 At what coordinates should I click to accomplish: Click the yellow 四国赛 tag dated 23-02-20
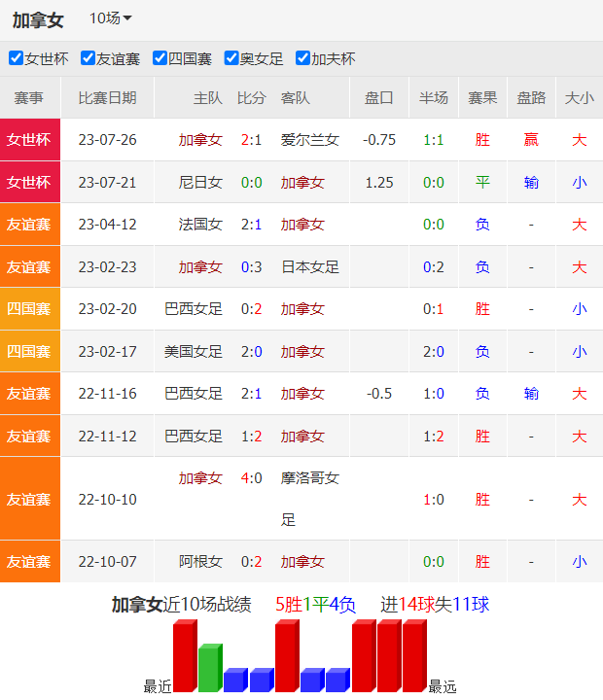pos(29,309)
